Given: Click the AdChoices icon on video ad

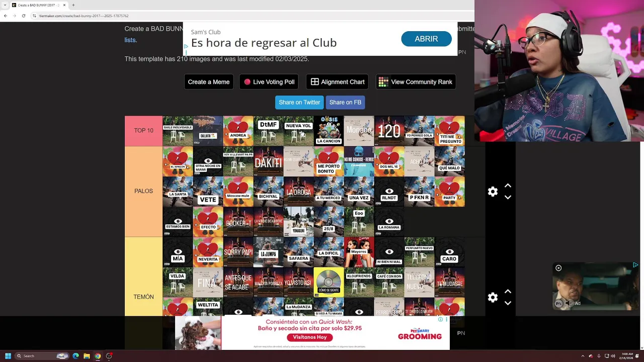Looking at the screenshot, I should point(635,265).
